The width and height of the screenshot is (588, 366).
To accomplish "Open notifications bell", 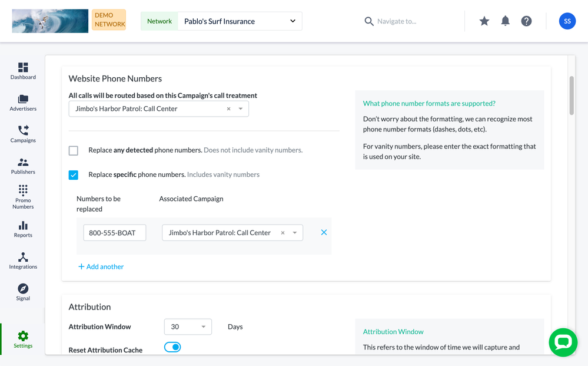I will (x=505, y=21).
